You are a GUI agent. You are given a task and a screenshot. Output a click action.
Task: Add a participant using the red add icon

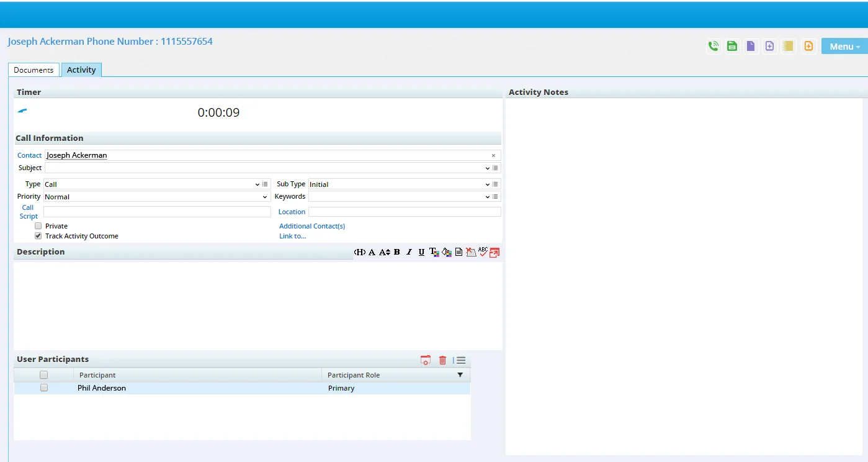(x=426, y=360)
